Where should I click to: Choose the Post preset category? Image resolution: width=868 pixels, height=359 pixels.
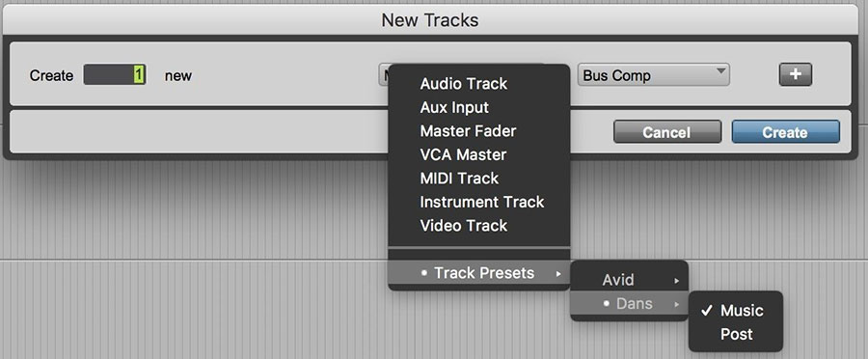click(736, 335)
